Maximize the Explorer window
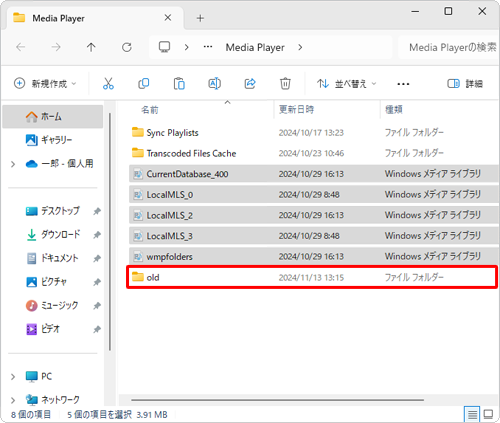 pos(448,11)
